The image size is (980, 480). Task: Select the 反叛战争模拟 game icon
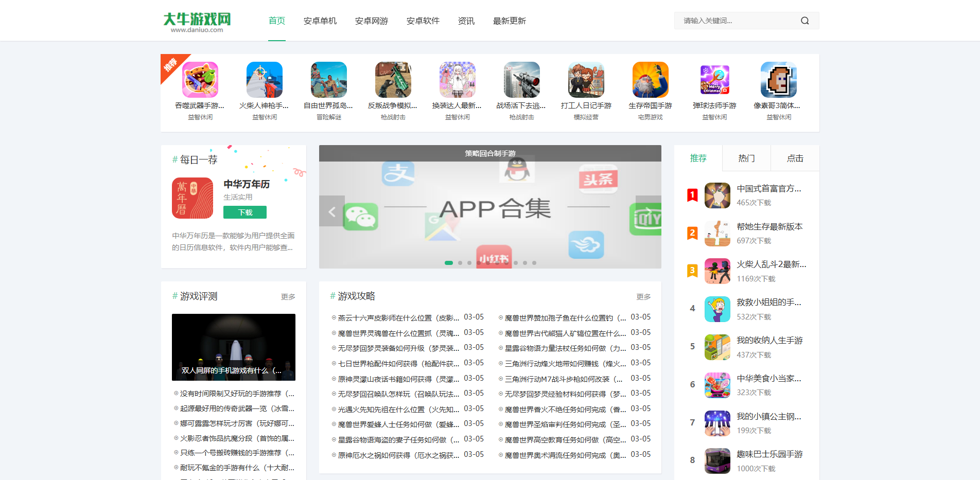(393, 80)
